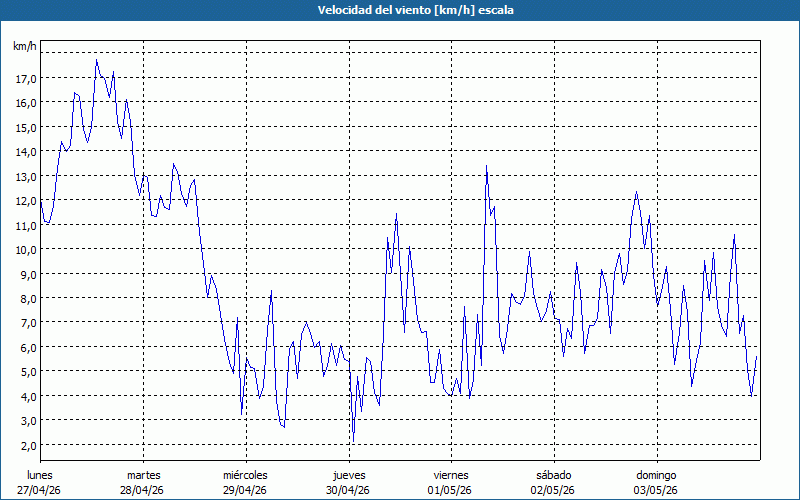800x500 pixels.
Task: Click the 'viernes' day label
Action: pos(451,475)
